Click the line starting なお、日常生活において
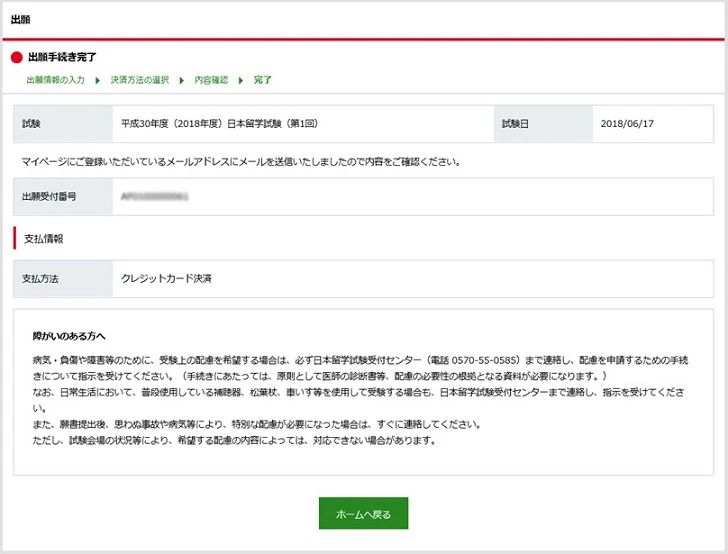Viewport: 728px width, 554px height. click(x=358, y=392)
